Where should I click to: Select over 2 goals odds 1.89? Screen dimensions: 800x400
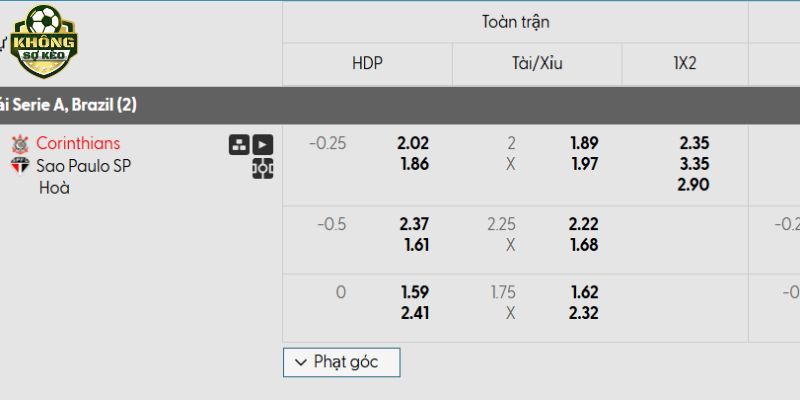click(584, 143)
